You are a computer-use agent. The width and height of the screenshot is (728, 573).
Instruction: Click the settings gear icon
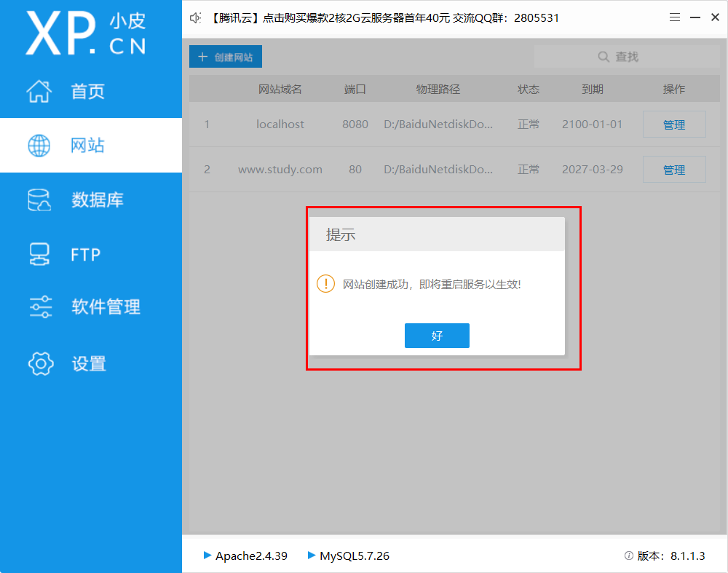pyautogui.click(x=41, y=363)
